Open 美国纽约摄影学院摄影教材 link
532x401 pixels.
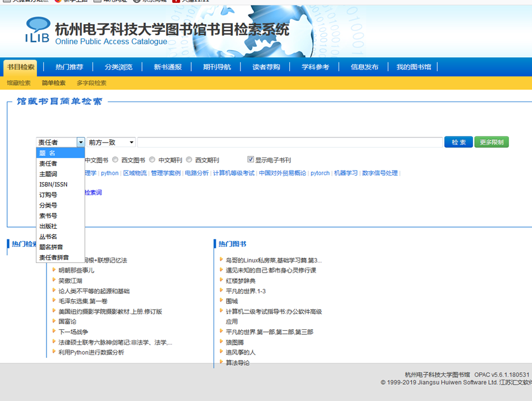pos(110,311)
